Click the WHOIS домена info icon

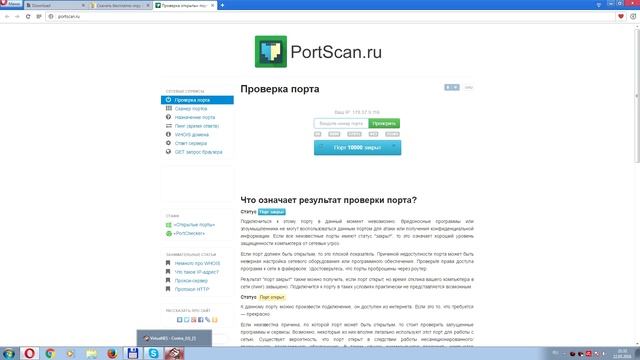pyautogui.click(x=168, y=134)
